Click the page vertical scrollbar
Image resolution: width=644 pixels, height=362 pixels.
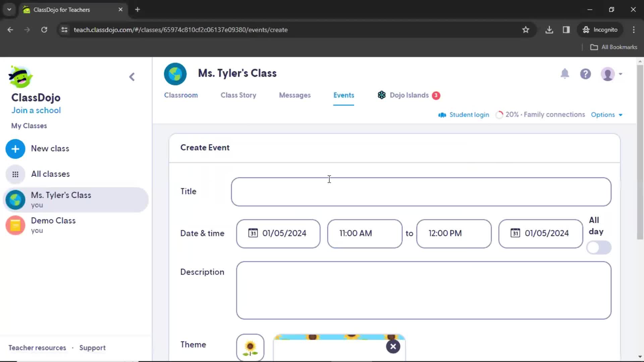click(x=640, y=152)
